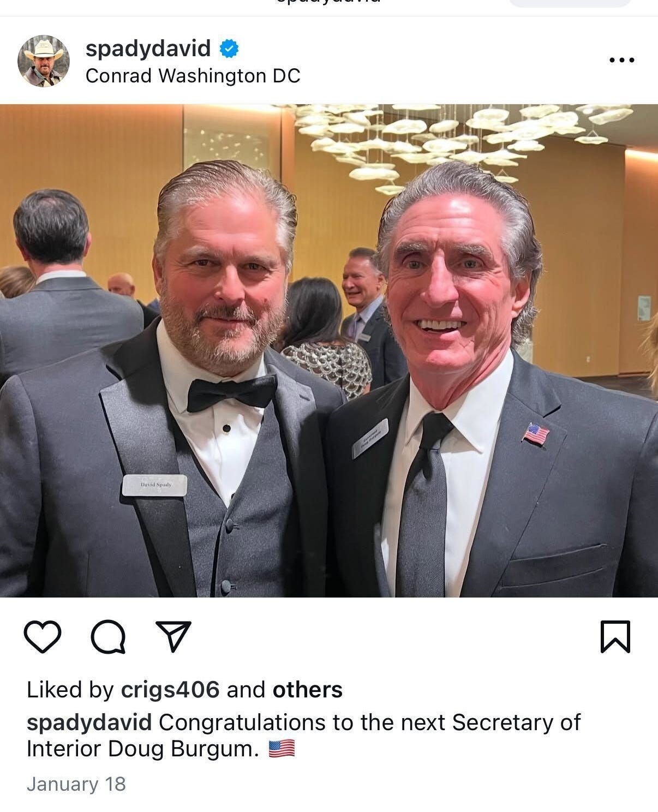Viewport: 658px width, 812px height.
Task: Like the post with the heart icon
Action: click(x=43, y=637)
